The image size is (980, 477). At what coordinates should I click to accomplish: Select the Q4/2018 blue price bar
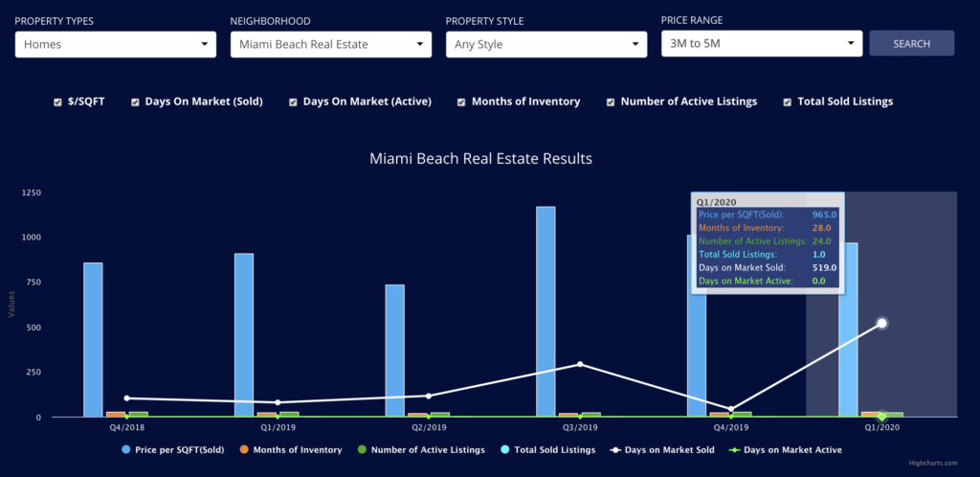click(x=93, y=339)
